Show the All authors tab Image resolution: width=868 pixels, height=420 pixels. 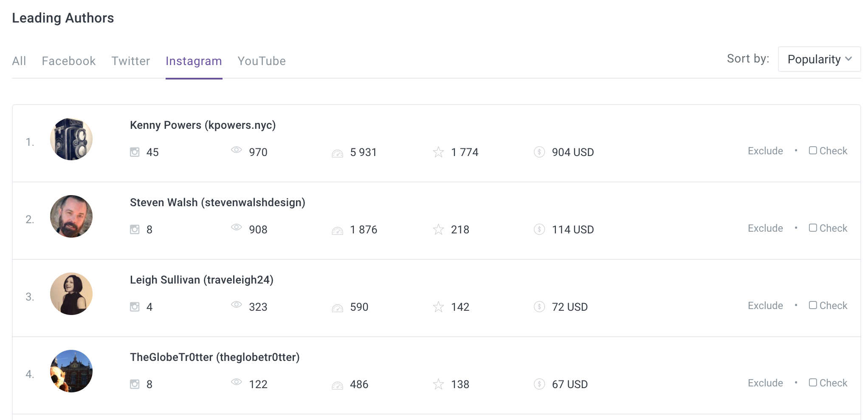19,61
